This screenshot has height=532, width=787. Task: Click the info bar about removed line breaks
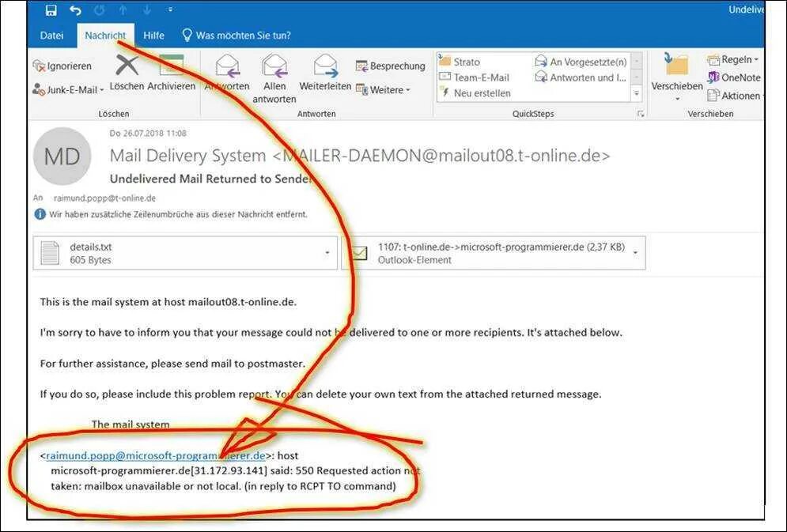tap(171, 214)
